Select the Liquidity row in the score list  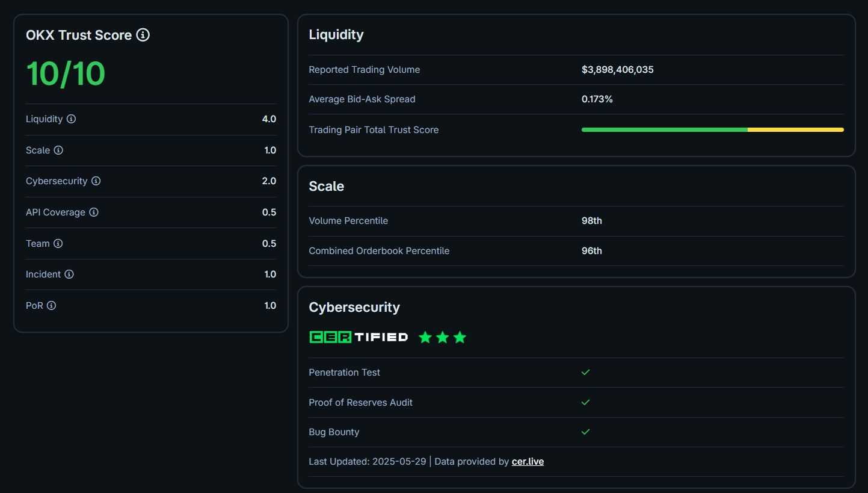150,119
